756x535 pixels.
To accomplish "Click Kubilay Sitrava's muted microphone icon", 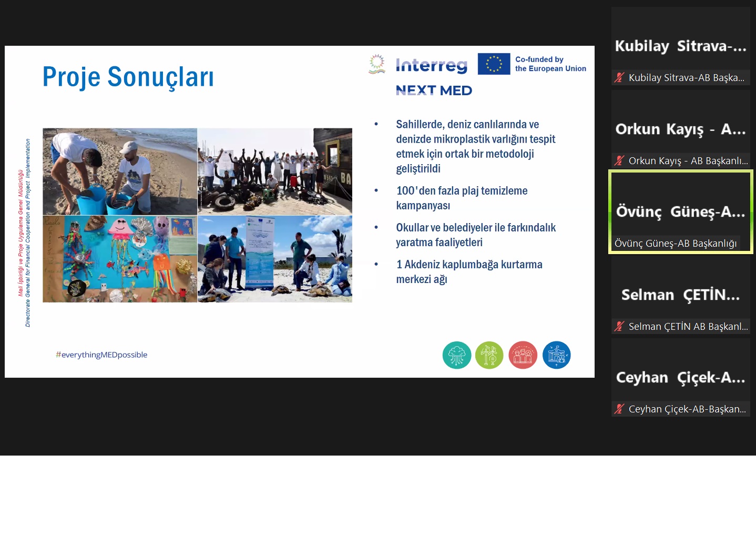I will coord(619,78).
